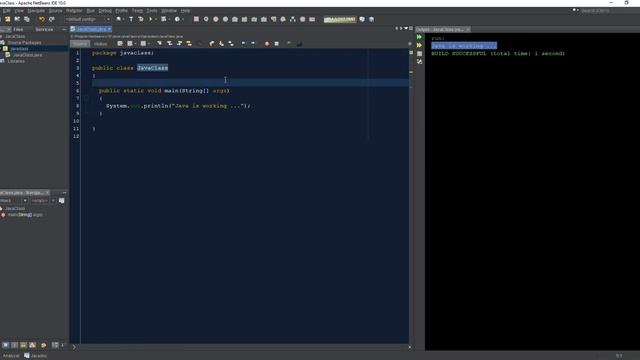Click Shift Line Left icon
Viewport: 640px width, 360px height.
(x=243, y=44)
